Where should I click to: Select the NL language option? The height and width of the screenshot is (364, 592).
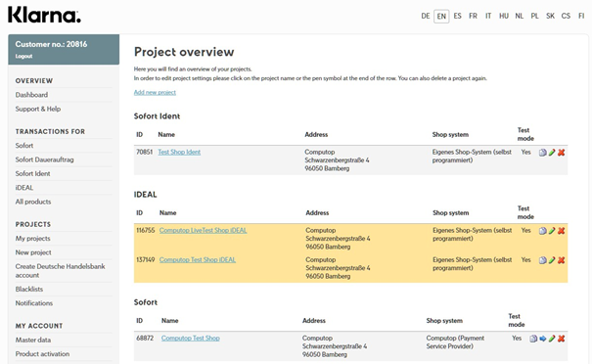click(x=520, y=16)
